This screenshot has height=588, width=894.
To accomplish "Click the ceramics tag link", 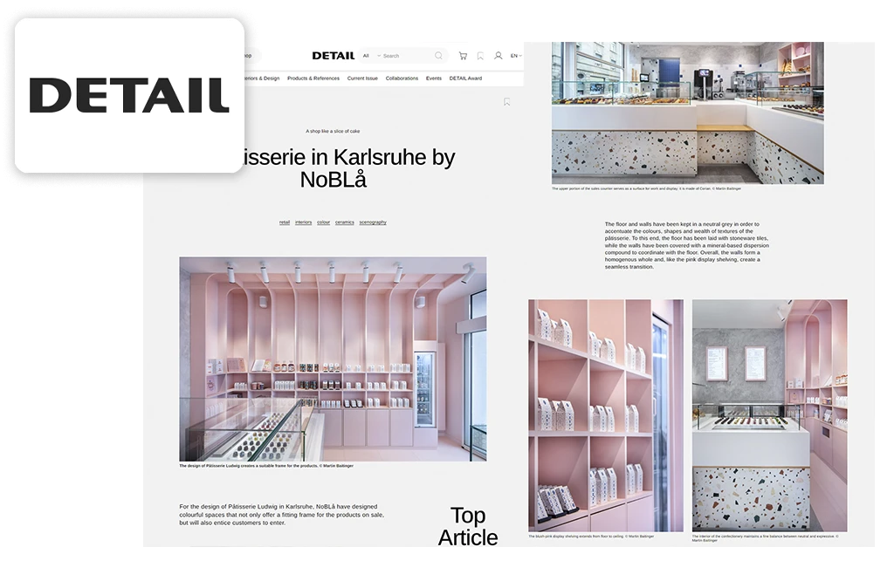I will [x=345, y=222].
